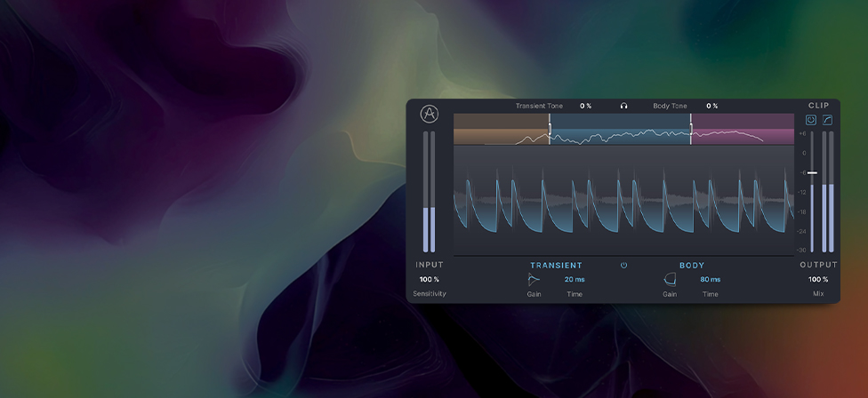Screen dimensions: 868x398
Task: Click the Body Gain shape icon
Action: coord(669,279)
